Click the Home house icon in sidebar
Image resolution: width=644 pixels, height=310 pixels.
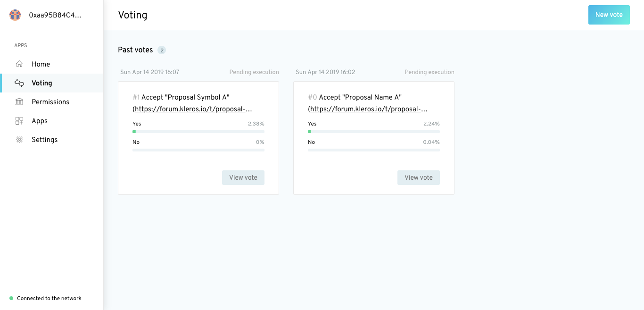[x=19, y=64]
